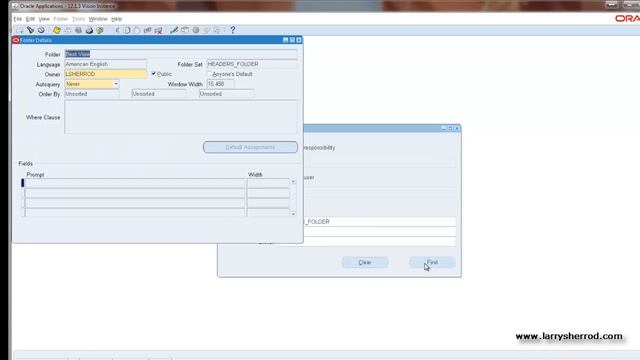Viewport: 640px width, 360px height.
Task: Click the third Order By Unsorted field
Action: click(x=227, y=94)
